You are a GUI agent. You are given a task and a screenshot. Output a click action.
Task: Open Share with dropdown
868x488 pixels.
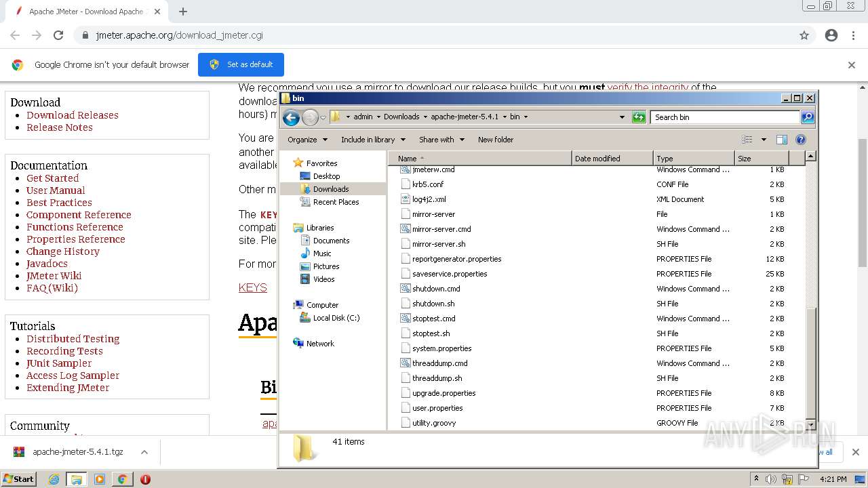(x=441, y=140)
